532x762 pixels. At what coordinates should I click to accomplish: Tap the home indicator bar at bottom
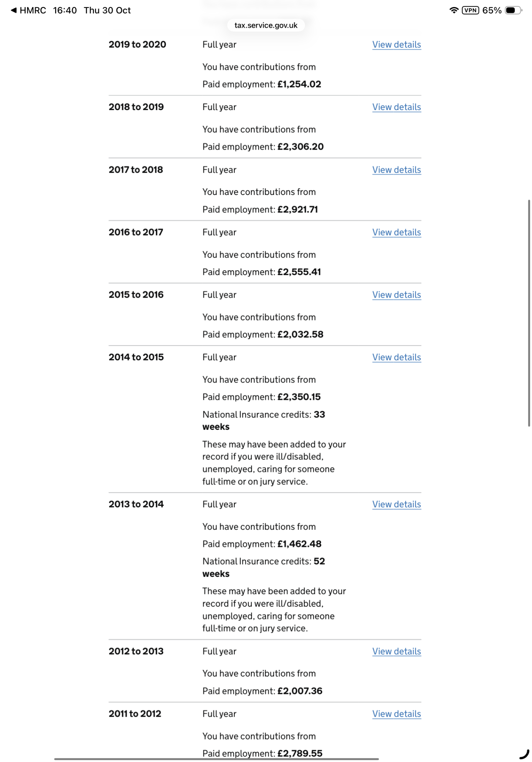tap(216, 759)
